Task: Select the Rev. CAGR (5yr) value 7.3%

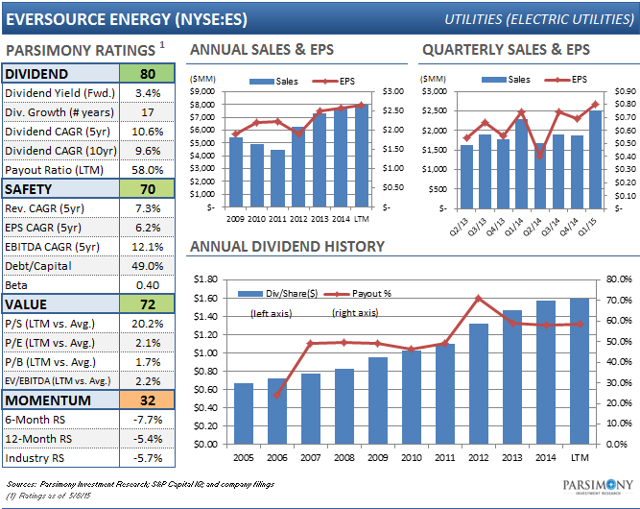Action: [x=147, y=209]
